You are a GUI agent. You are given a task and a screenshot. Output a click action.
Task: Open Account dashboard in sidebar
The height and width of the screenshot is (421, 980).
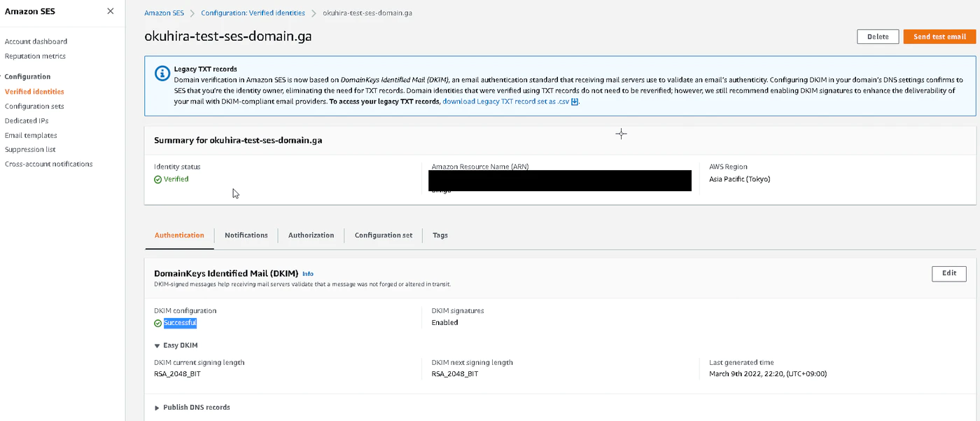coord(36,41)
